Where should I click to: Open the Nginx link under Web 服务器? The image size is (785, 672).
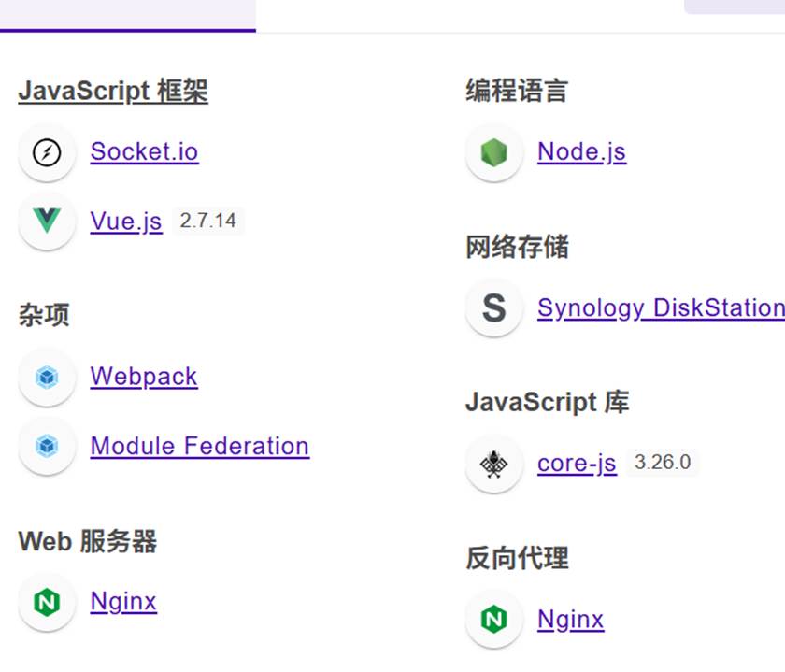pos(123,601)
